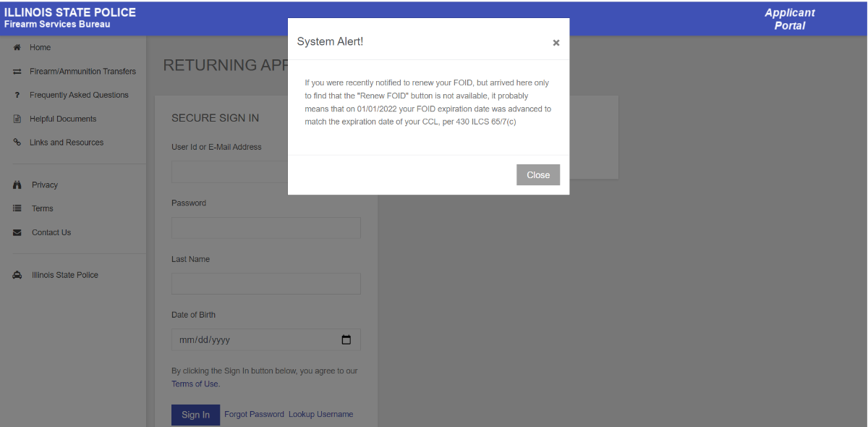
Task: Open the Terms of Use link
Action: (x=195, y=384)
